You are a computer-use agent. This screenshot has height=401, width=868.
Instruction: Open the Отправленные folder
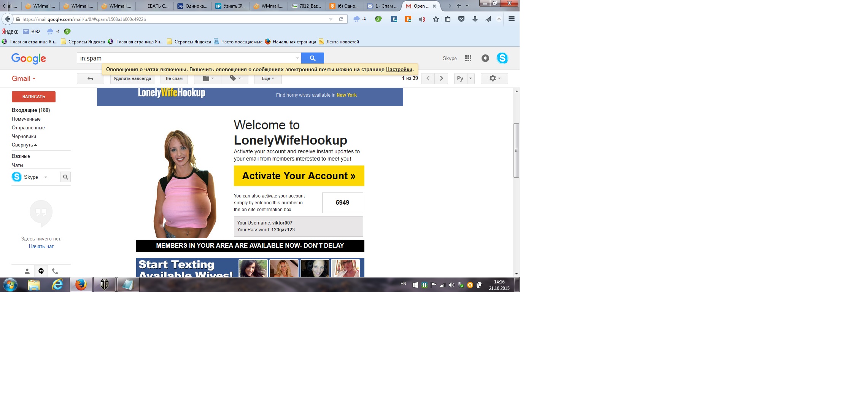[28, 127]
